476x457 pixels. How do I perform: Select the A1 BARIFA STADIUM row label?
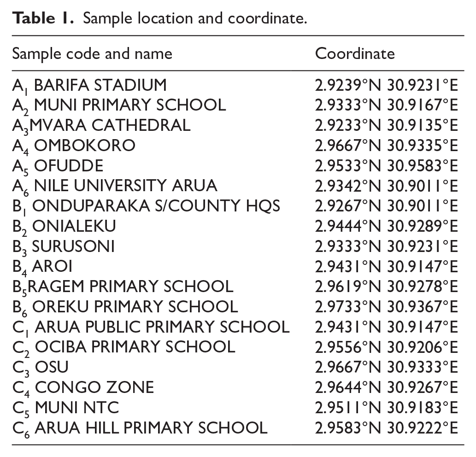pos(89,86)
